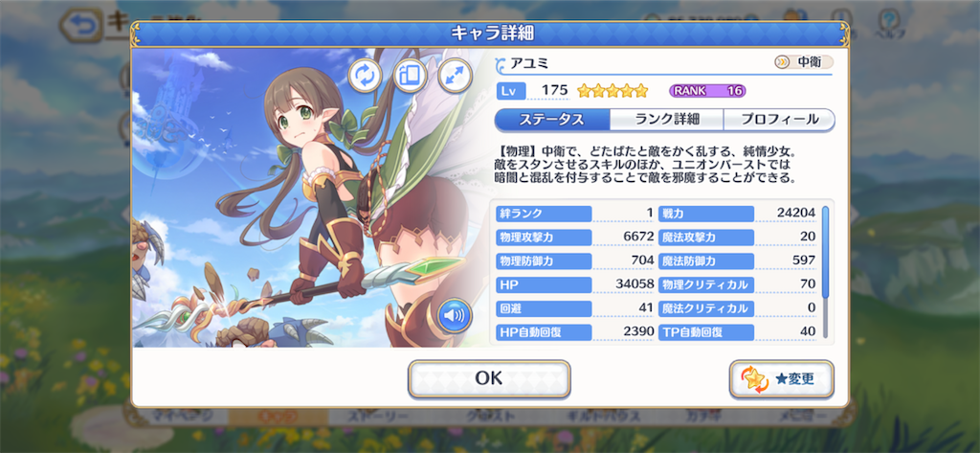Select the five gold stars rating
Viewport: 980px width, 453px height.
(x=612, y=91)
